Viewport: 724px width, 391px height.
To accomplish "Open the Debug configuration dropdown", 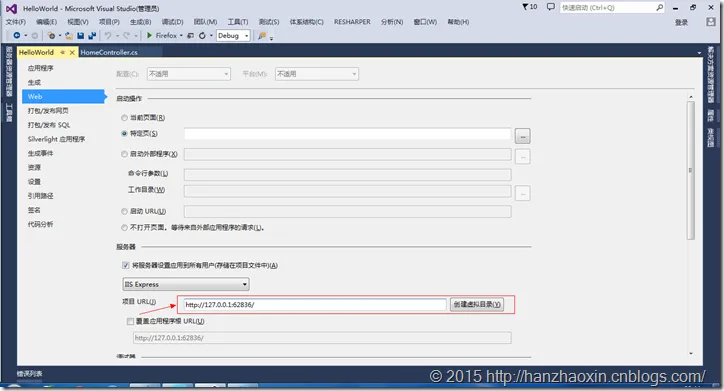I will (x=233, y=36).
